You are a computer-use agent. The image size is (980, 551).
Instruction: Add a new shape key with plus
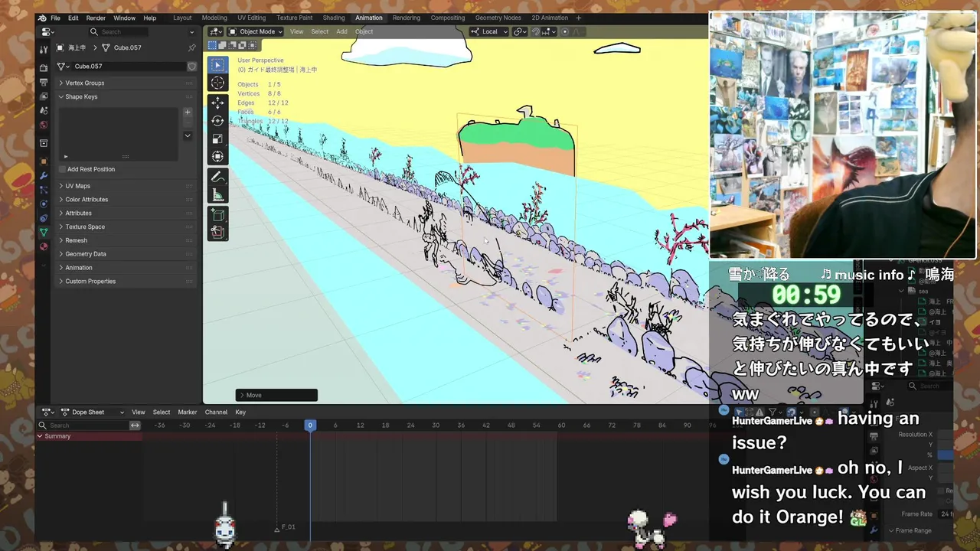point(188,112)
